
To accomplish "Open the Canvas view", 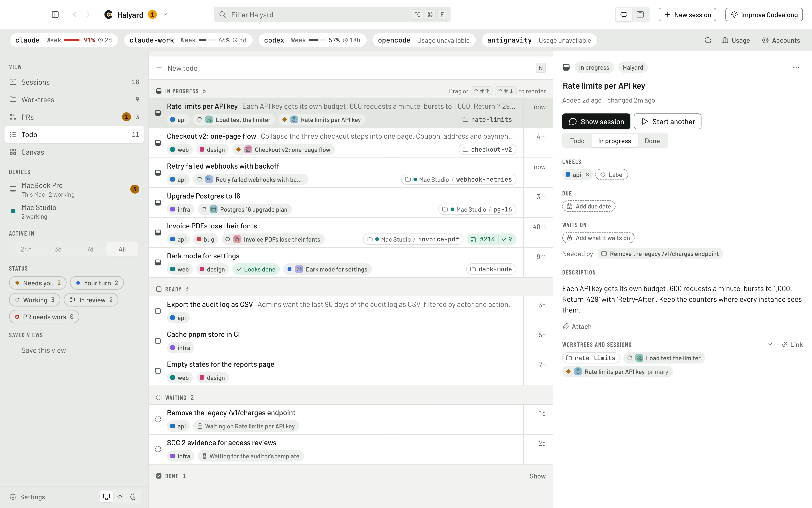I will (74, 152).
